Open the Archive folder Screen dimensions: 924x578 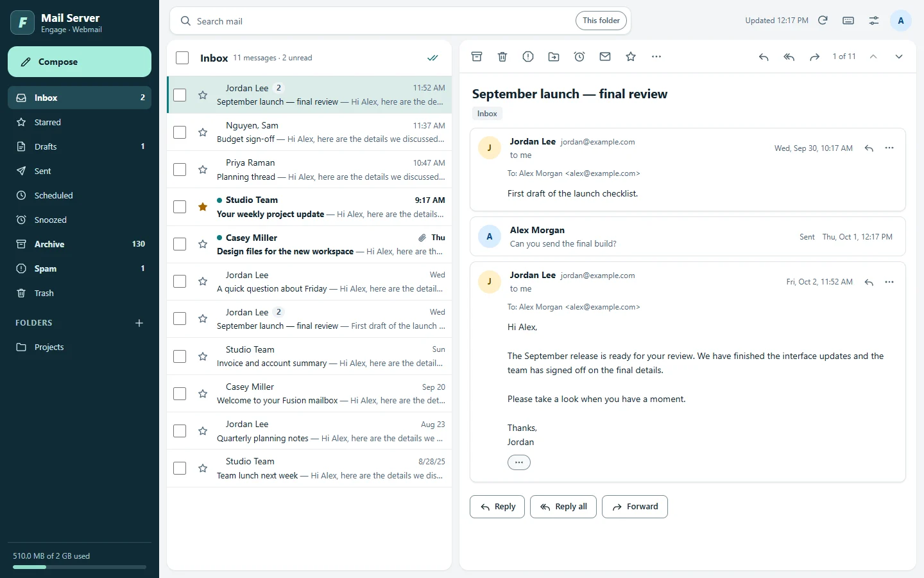point(80,244)
